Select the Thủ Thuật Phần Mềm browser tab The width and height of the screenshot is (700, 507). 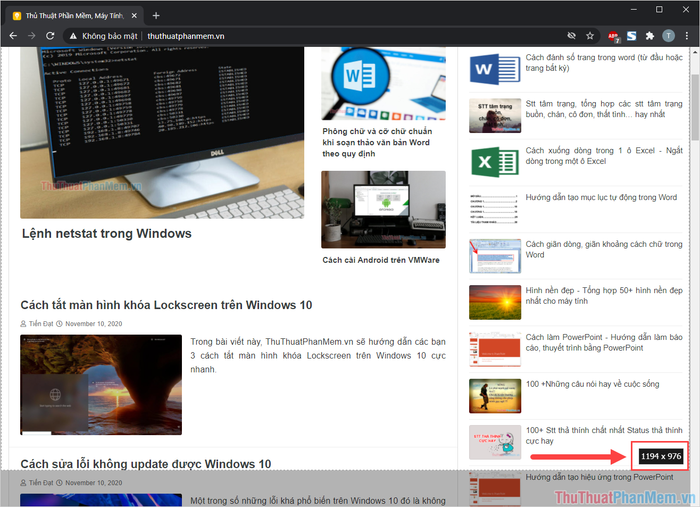[72, 15]
